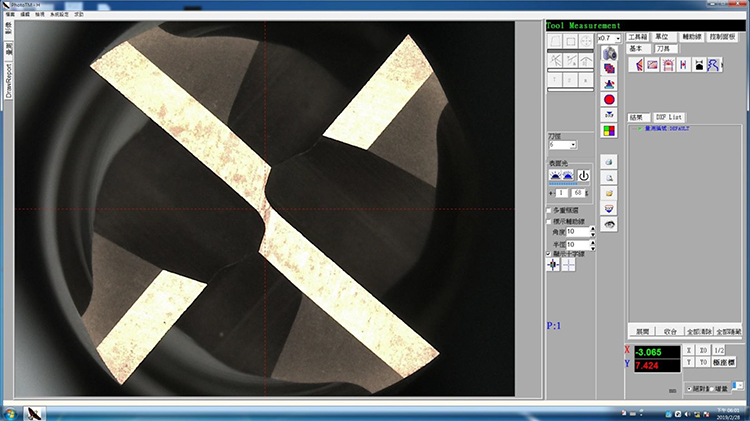Viewport: 750px width, 421px height.
Task: Click the surface light power icon
Action: pyautogui.click(x=584, y=175)
